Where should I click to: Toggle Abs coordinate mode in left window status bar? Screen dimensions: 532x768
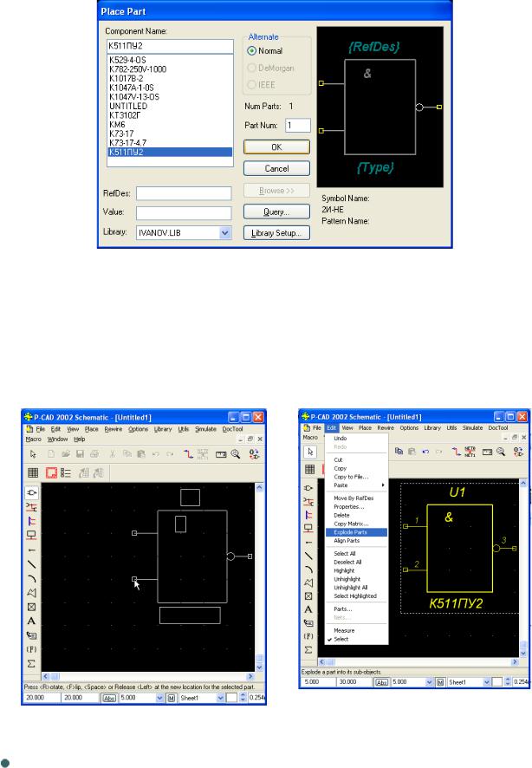click(x=108, y=698)
